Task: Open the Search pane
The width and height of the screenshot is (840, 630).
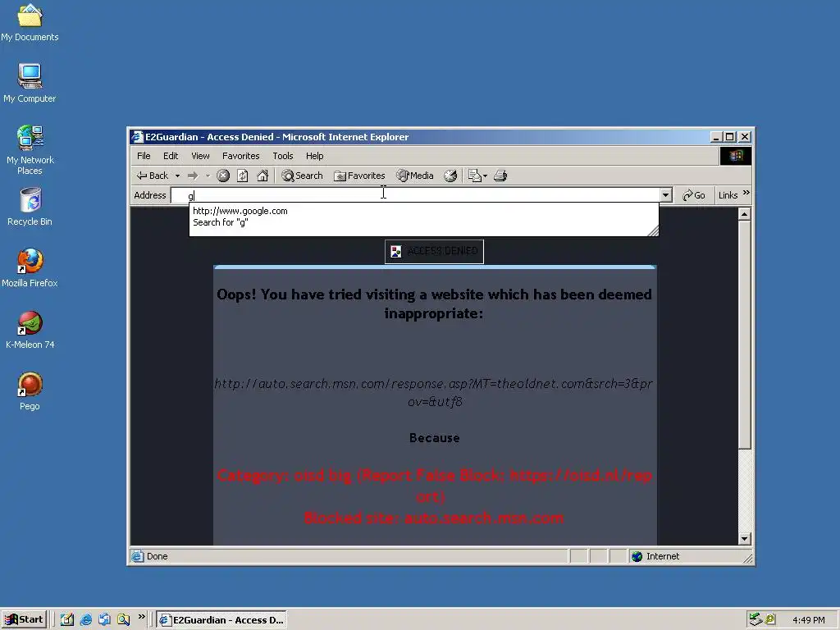Action: tap(302, 176)
